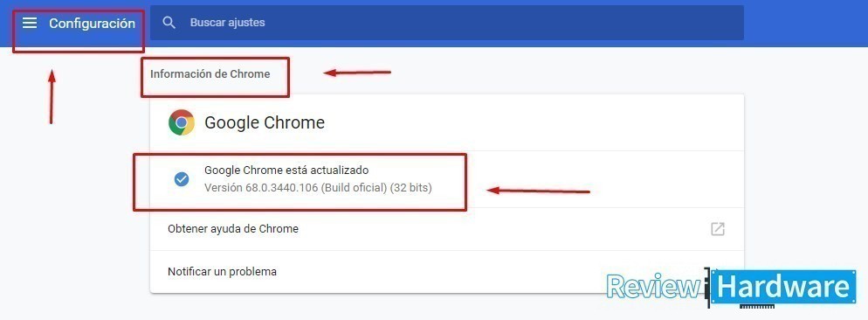Viewport: 868px width, 320px height.
Task: Select the Información de Chrome heading
Action: [x=210, y=73]
